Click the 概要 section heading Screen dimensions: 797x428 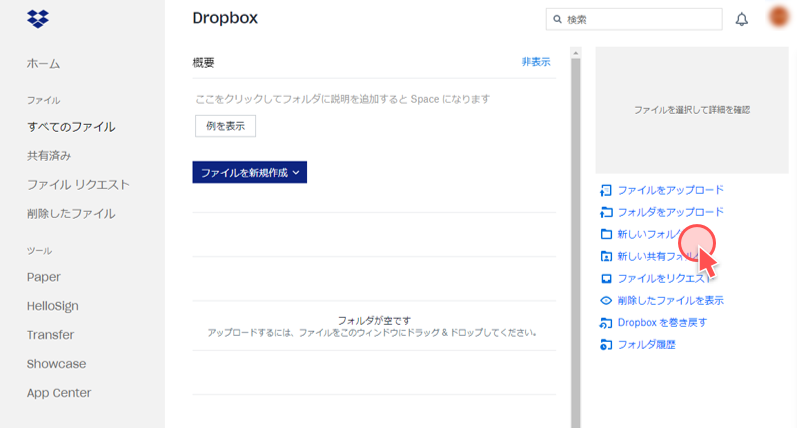[203, 63]
